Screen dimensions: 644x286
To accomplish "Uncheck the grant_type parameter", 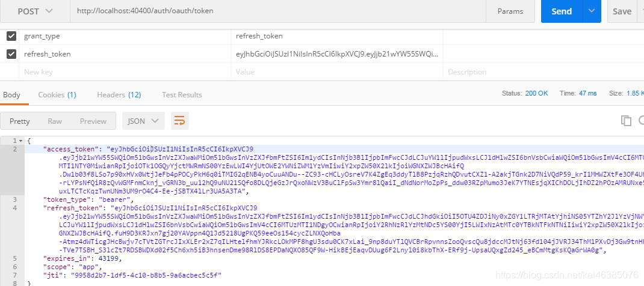I will [11, 36].
